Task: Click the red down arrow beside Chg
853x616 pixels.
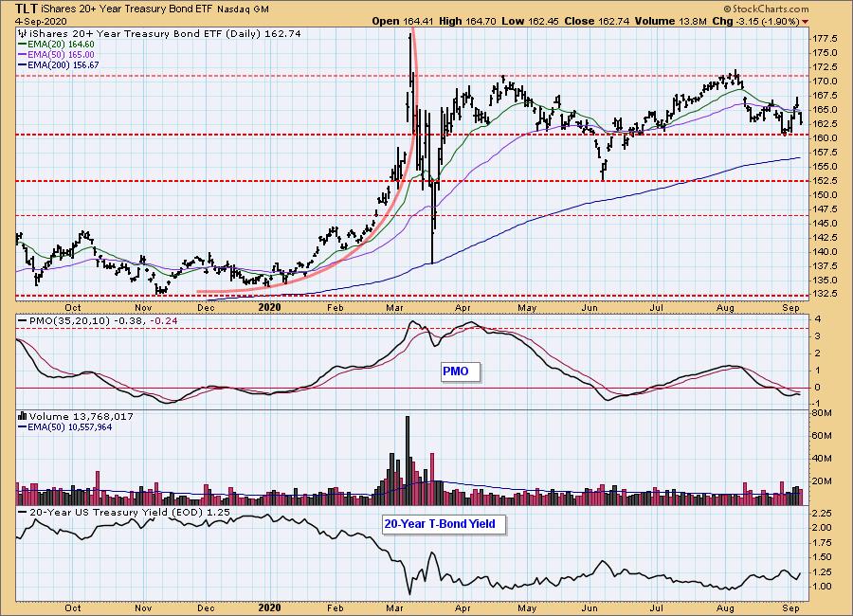Action: point(805,22)
